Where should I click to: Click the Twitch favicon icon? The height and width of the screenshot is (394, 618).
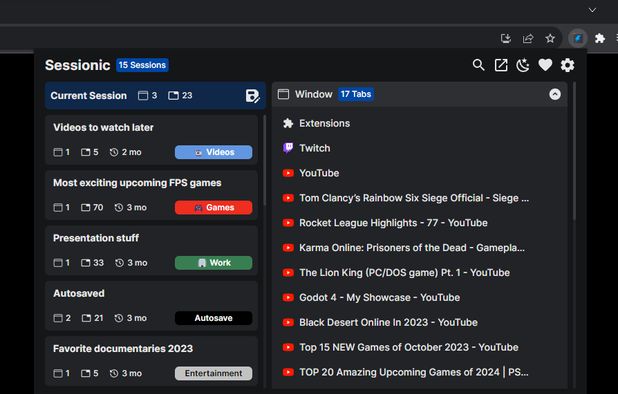288,148
